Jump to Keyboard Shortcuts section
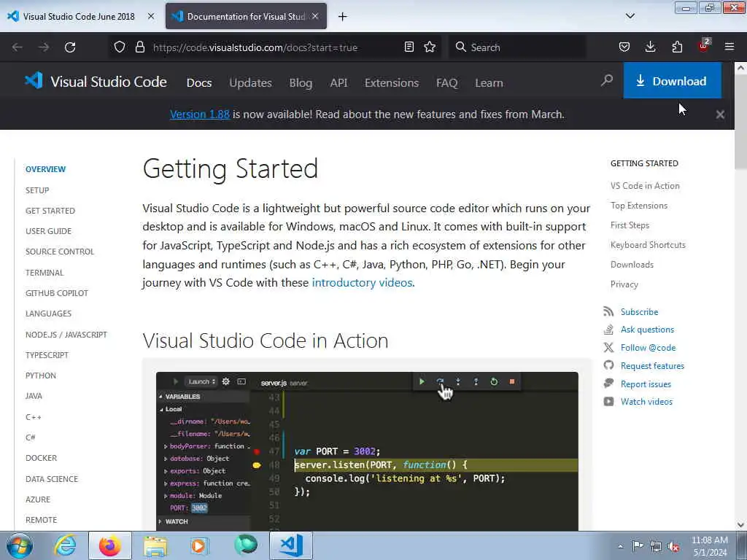Viewport: 747px width, 560px height. tap(648, 245)
